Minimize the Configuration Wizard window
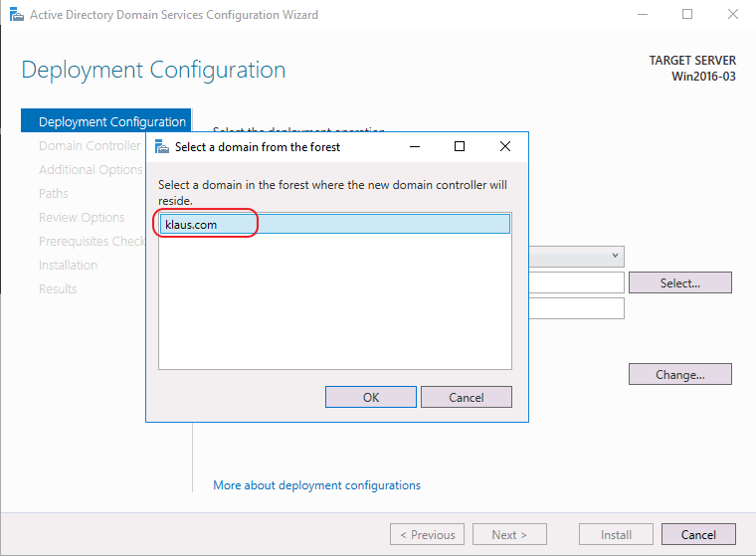756x557 pixels. 641,15
